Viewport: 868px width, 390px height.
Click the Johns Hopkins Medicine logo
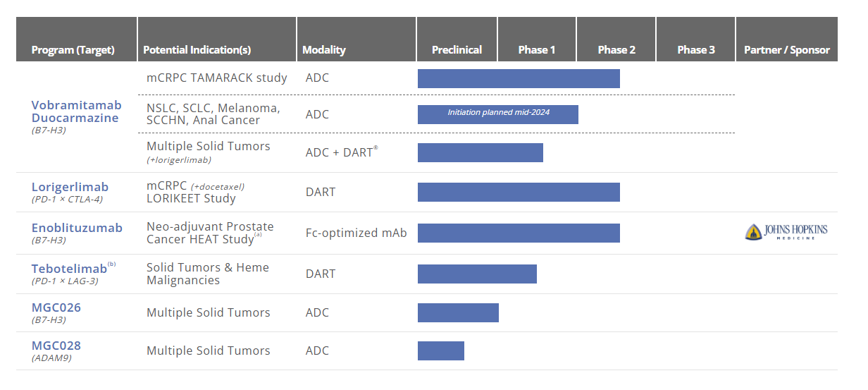(x=786, y=232)
